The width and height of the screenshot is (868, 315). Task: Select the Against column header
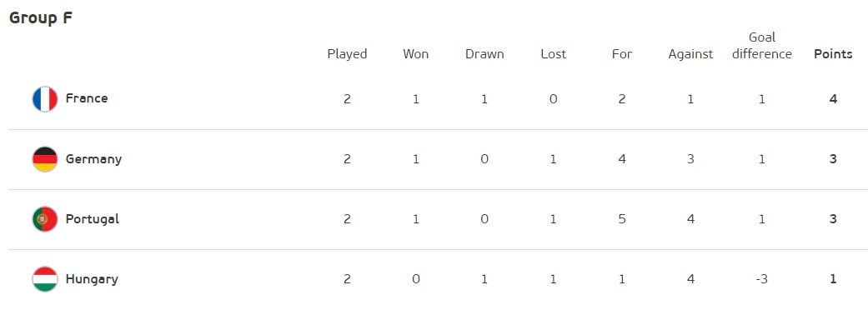click(x=691, y=54)
